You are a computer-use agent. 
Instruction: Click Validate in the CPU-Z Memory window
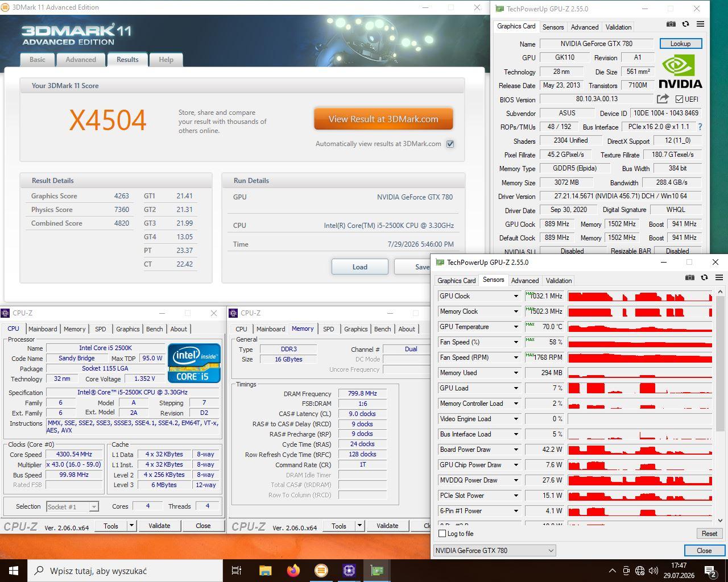point(387,526)
